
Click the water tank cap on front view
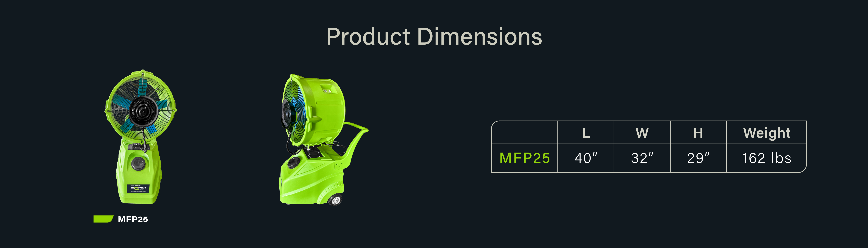click(138, 164)
